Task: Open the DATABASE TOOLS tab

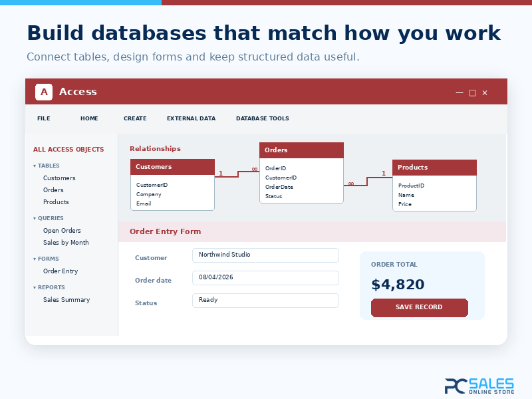Action: click(x=263, y=118)
